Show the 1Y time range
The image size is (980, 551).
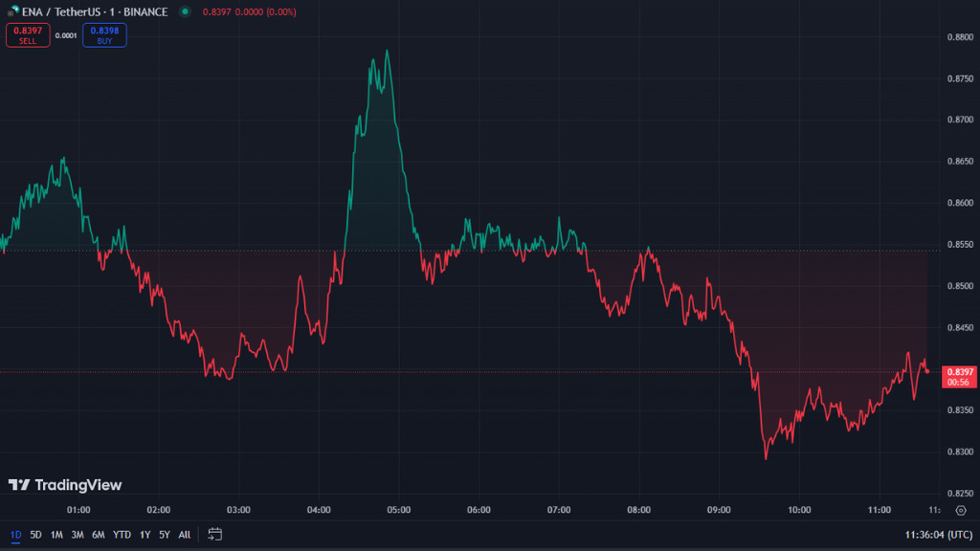pyautogui.click(x=145, y=535)
